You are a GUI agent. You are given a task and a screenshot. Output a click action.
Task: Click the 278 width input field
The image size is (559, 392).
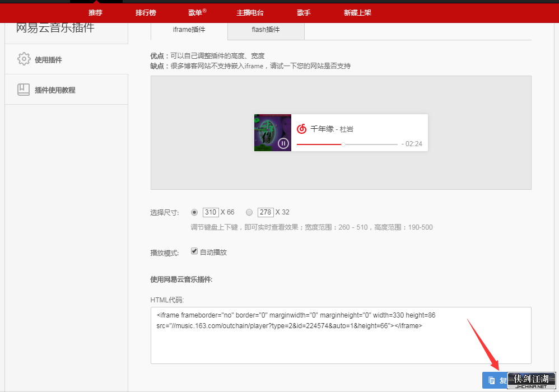click(x=265, y=212)
